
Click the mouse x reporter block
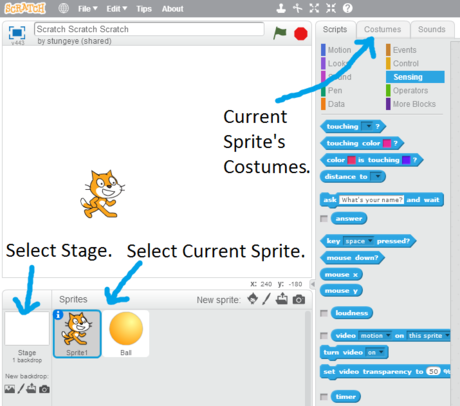(x=341, y=275)
